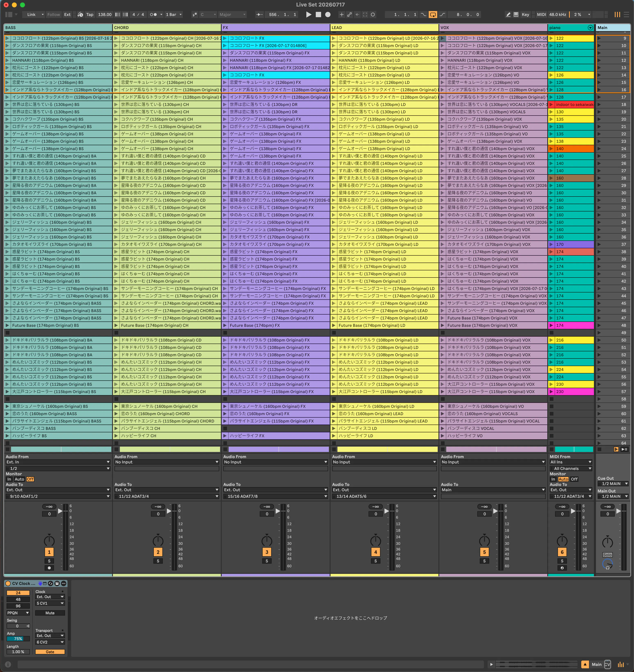This screenshot has width=634, height=672.
Task: Select 48 PPQN value in CV Clock
Action: point(18,599)
